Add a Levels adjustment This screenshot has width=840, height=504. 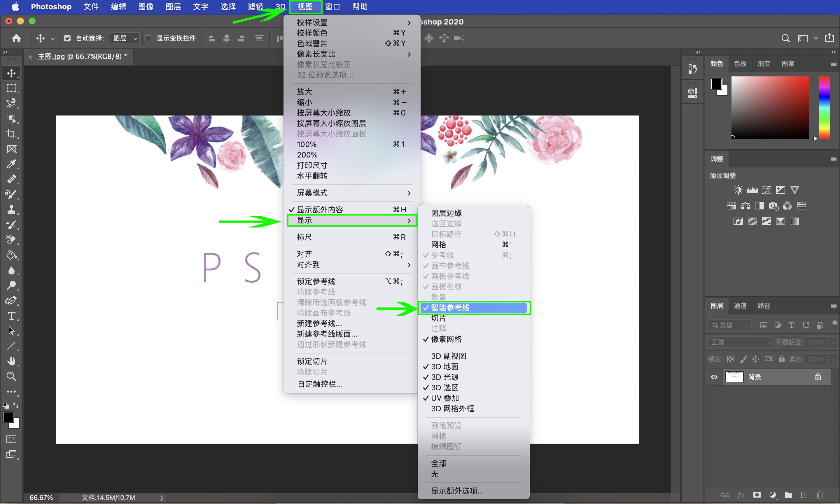pyautogui.click(x=752, y=190)
